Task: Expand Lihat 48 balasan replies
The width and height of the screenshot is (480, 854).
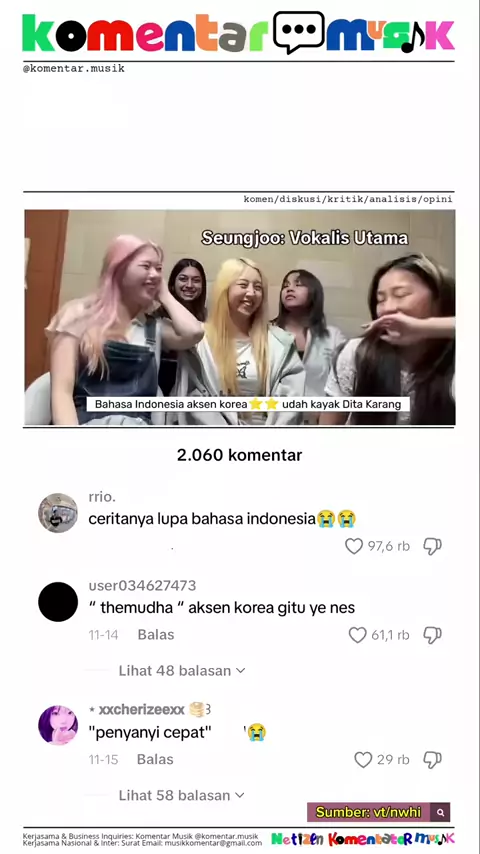Action: click(x=182, y=670)
